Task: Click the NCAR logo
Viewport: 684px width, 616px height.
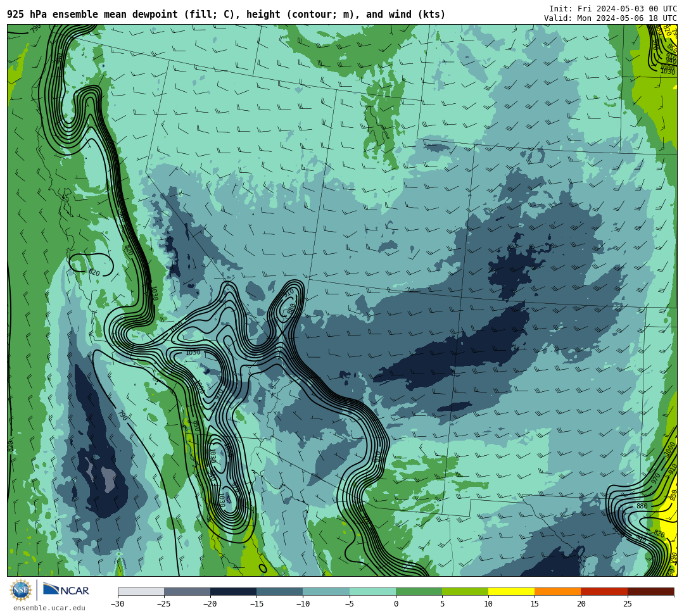Action: (66, 590)
